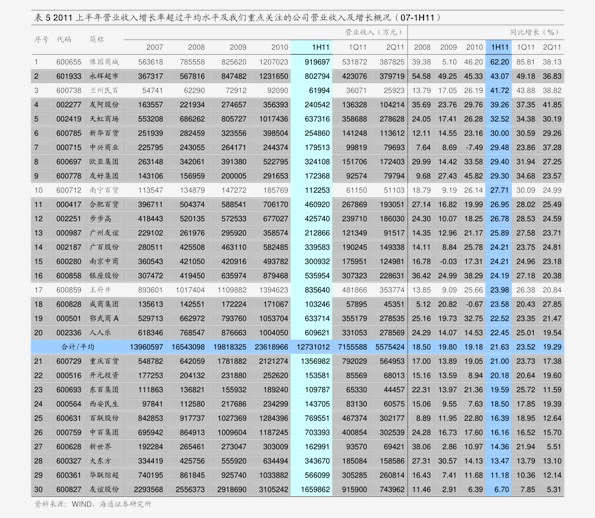Screen dimensions: 595x518
Task: Select the revenue value 339583
Action: (x=317, y=247)
